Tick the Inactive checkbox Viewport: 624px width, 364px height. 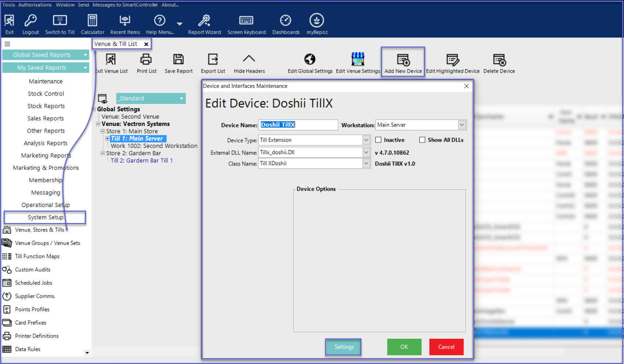pyautogui.click(x=378, y=140)
